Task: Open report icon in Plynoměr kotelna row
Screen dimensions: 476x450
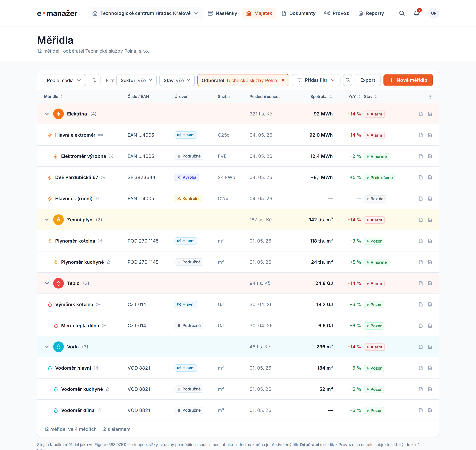Action: [430, 241]
